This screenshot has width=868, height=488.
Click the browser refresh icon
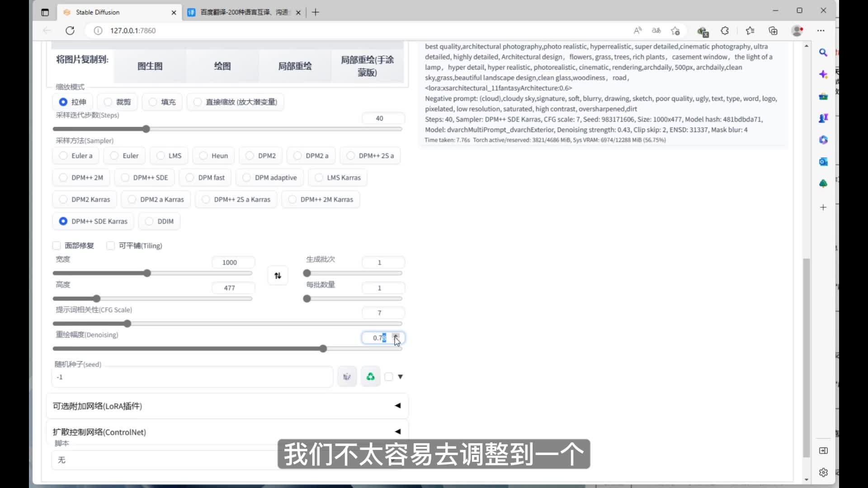(x=70, y=31)
